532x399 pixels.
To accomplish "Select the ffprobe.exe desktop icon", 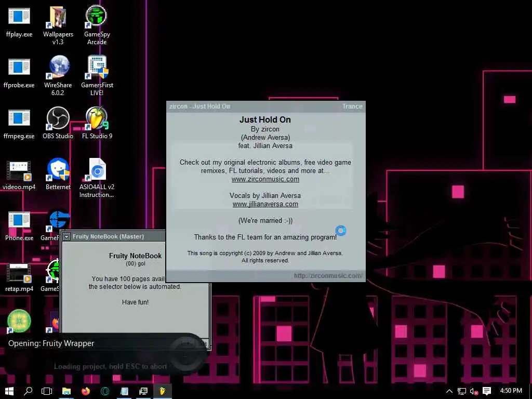I will (x=19, y=73).
